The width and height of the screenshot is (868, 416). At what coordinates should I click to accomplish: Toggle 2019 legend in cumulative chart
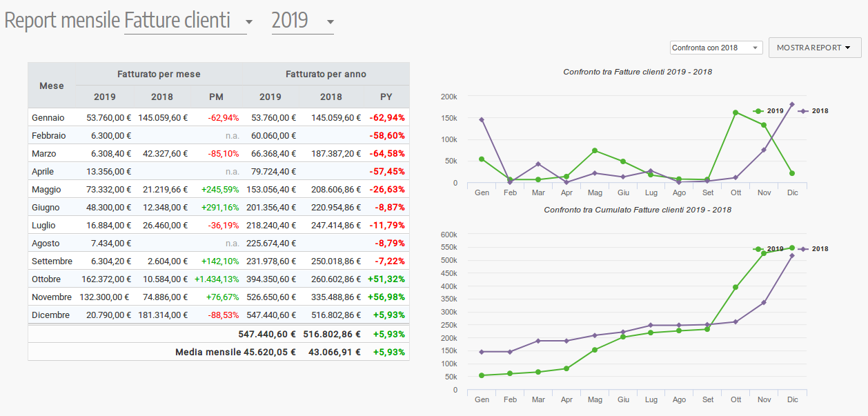tap(767, 248)
